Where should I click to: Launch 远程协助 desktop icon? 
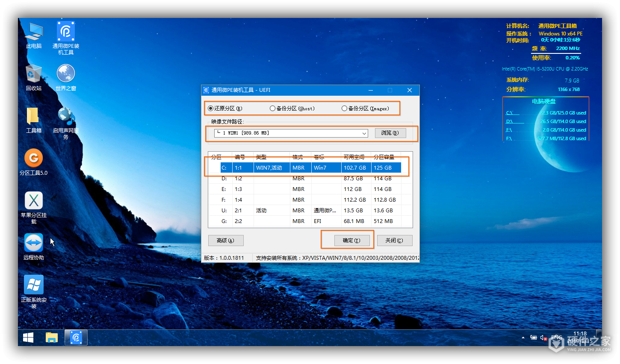(34, 247)
